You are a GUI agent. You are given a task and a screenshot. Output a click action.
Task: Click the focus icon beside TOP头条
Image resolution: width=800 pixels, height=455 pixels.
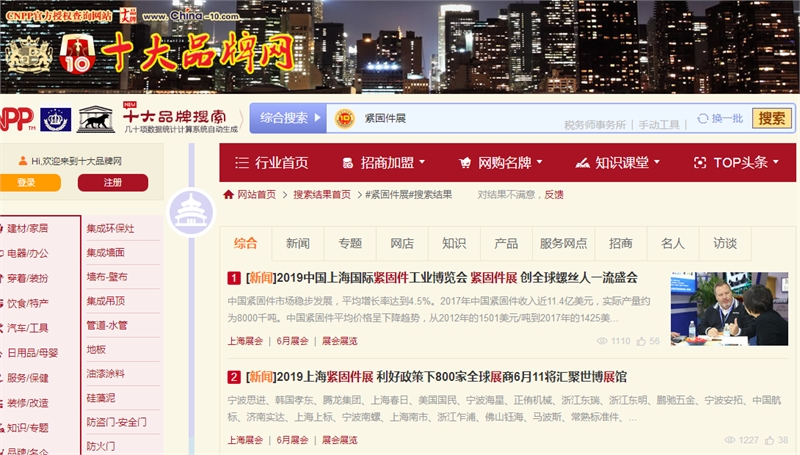[x=700, y=163]
